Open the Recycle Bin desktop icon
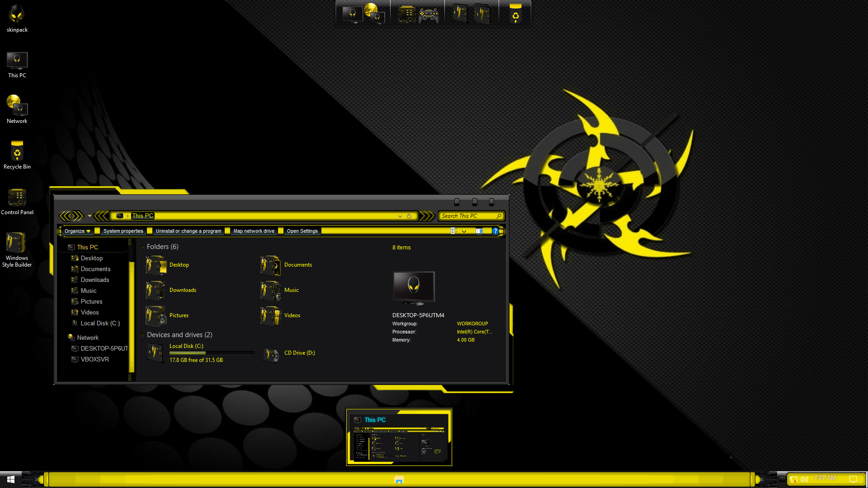Viewport: 868px width, 488px height. [x=17, y=152]
